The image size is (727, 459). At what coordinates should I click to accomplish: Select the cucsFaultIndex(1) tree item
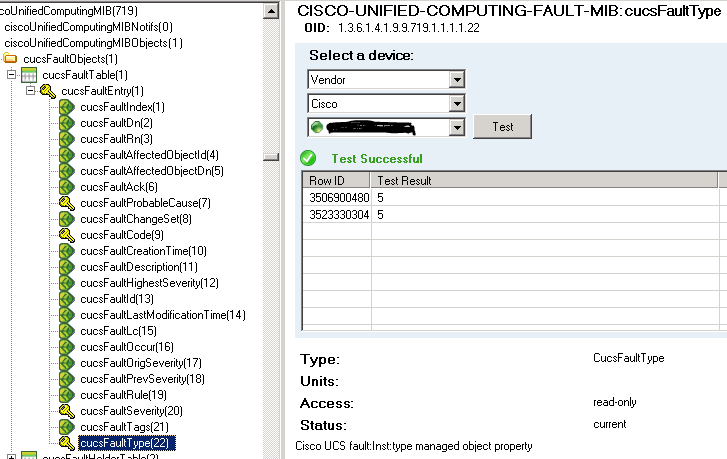(x=122, y=107)
